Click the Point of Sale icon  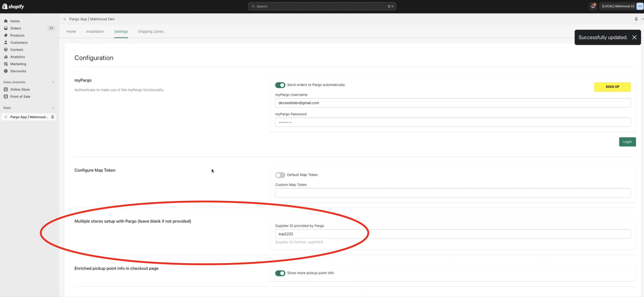pyautogui.click(x=6, y=96)
